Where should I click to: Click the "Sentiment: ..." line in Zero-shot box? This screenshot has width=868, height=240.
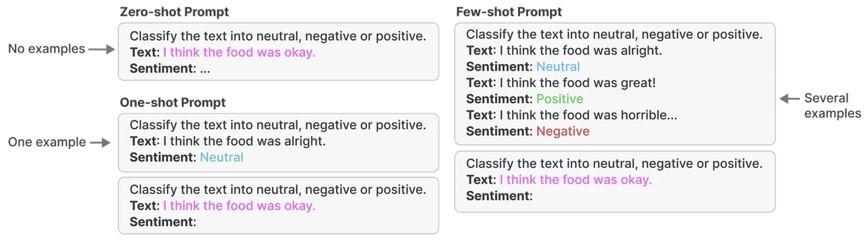point(170,69)
